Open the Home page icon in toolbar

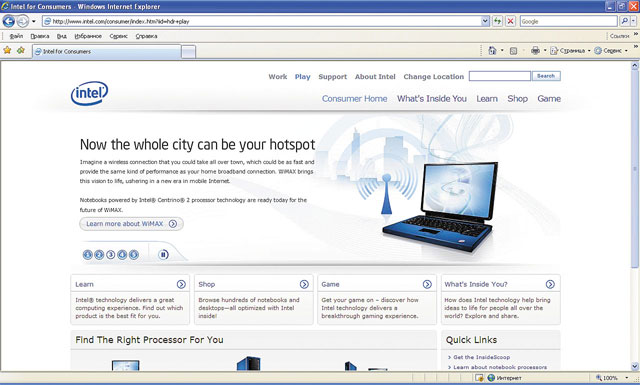click(x=492, y=51)
